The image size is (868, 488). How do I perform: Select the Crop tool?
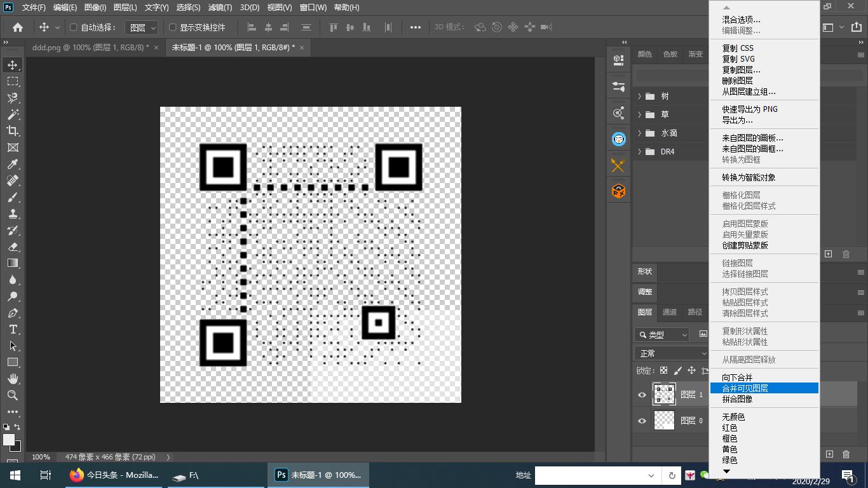click(13, 131)
